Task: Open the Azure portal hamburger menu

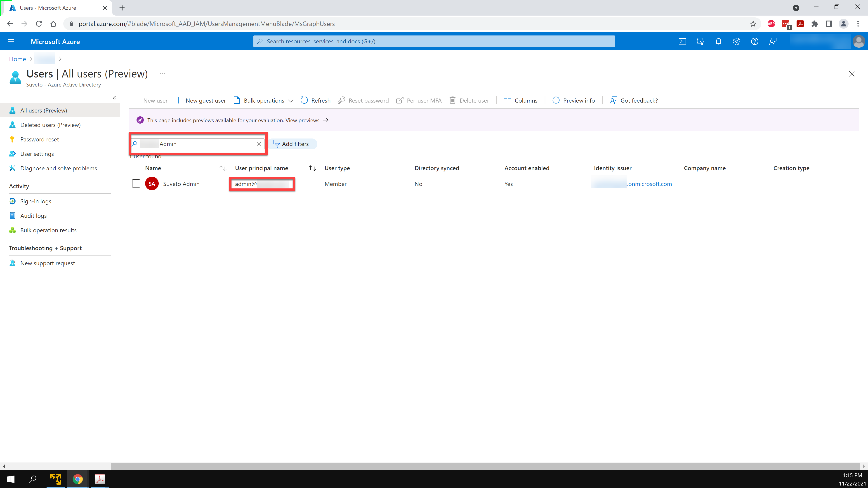Action: pyautogui.click(x=11, y=41)
